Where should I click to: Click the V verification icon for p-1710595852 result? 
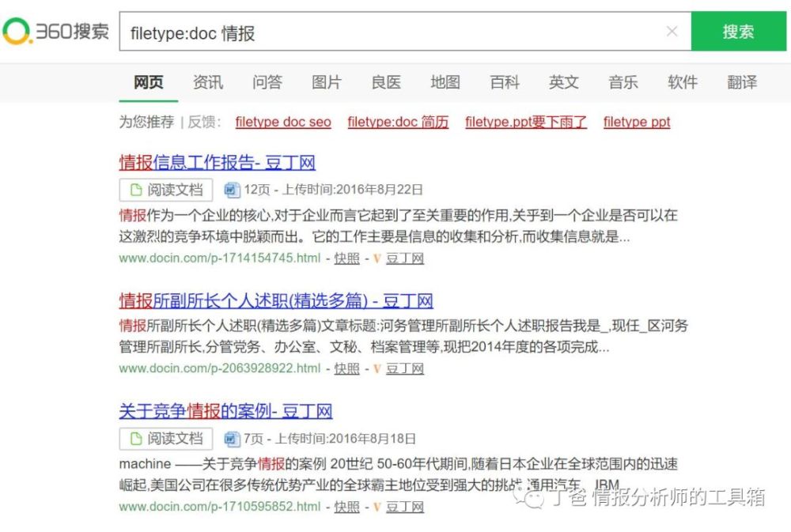pyautogui.click(x=377, y=507)
